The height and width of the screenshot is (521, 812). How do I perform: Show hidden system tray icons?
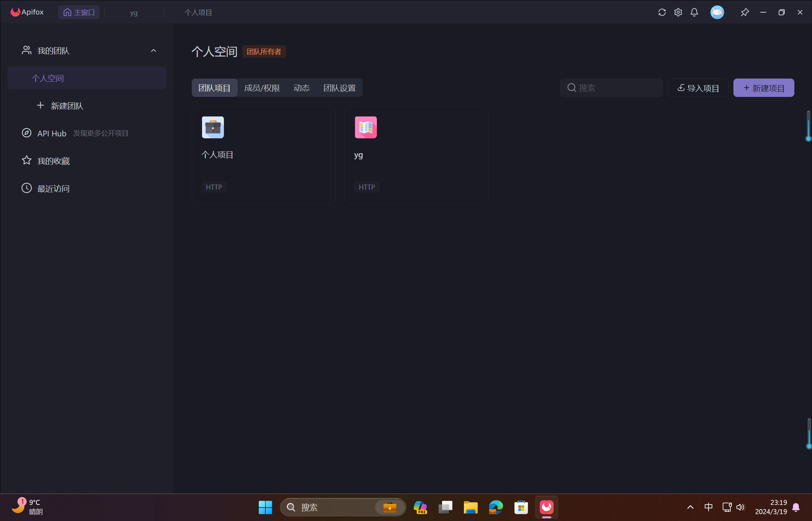pos(690,507)
